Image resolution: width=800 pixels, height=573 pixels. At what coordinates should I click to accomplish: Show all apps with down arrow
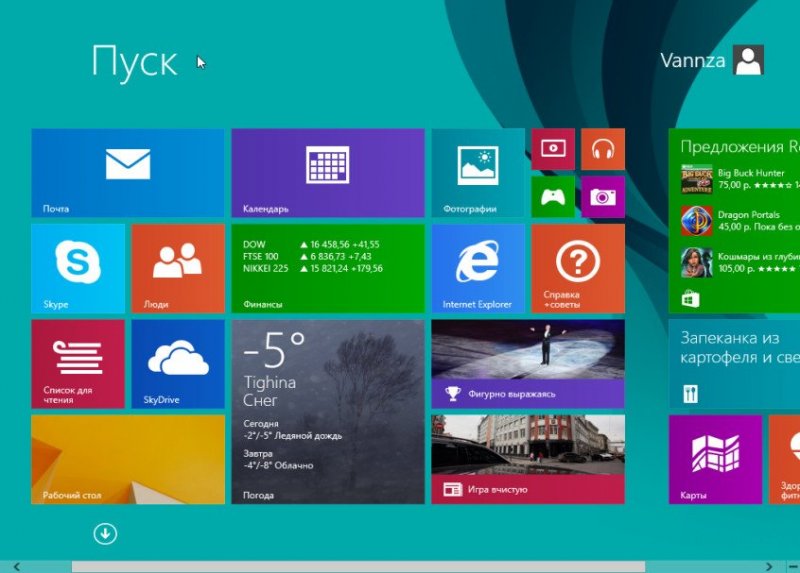point(105,534)
